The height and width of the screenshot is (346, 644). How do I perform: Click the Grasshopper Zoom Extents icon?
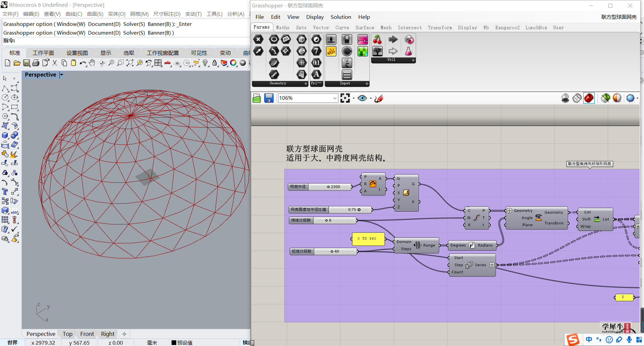(x=345, y=98)
